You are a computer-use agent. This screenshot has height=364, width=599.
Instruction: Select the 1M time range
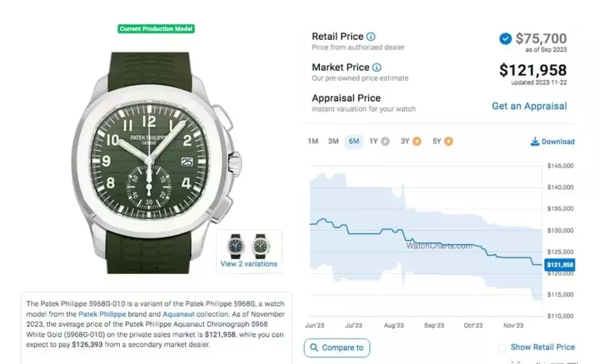(x=313, y=142)
